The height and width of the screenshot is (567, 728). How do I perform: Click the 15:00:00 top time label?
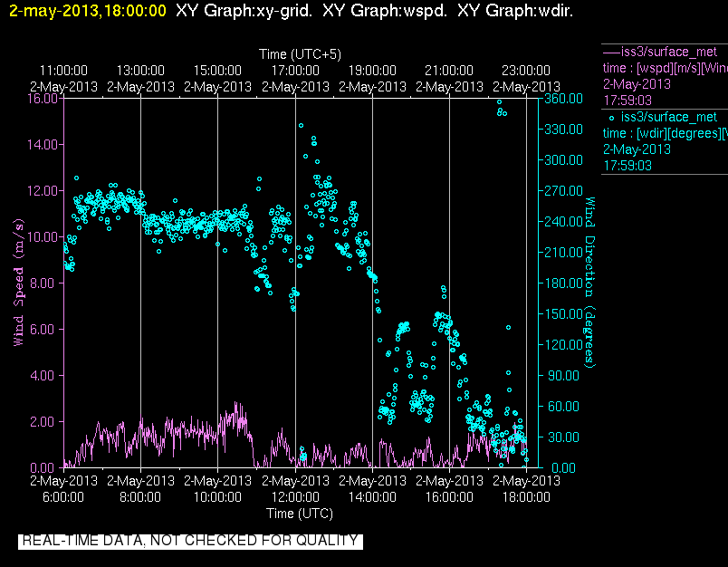(x=217, y=71)
